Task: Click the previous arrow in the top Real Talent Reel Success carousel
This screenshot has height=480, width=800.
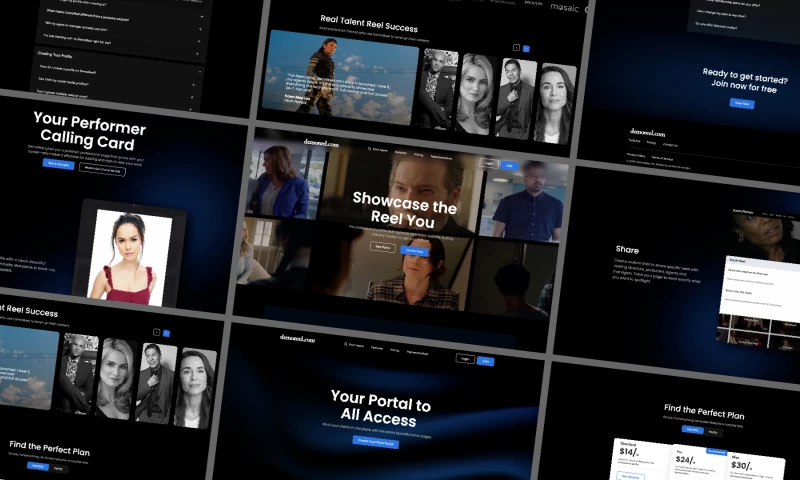Action: click(516, 47)
